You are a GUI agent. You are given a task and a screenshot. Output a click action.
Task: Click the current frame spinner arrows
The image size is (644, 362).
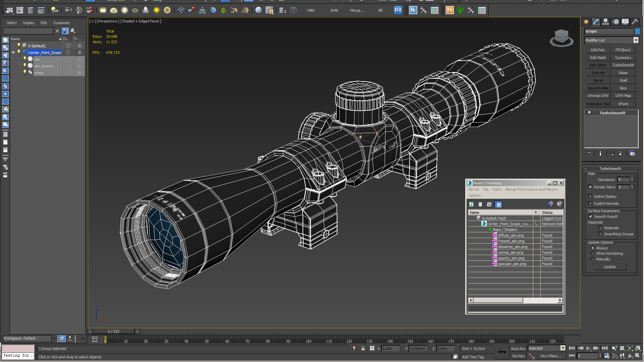600,356
